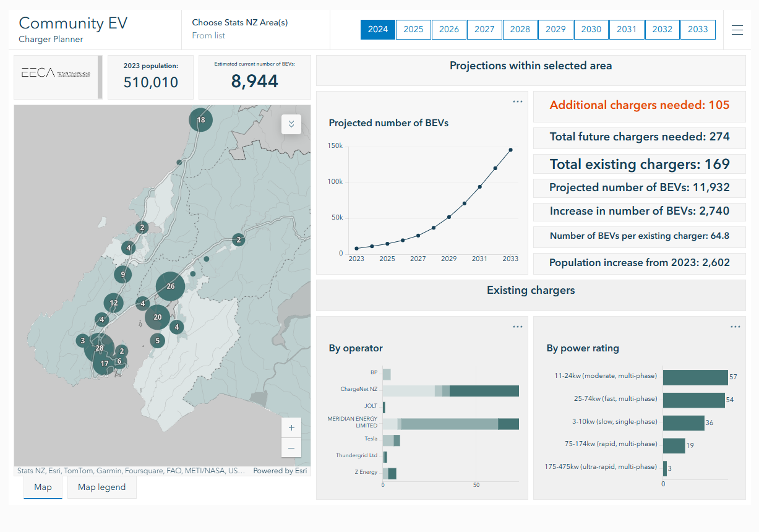
Task: Select year 2027
Action: 484,30
